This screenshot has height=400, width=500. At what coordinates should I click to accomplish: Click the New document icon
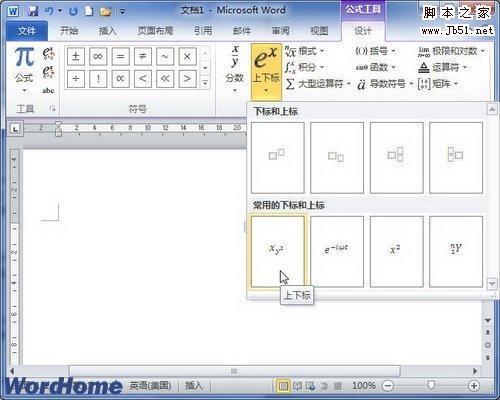pyautogui.click(x=89, y=11)
